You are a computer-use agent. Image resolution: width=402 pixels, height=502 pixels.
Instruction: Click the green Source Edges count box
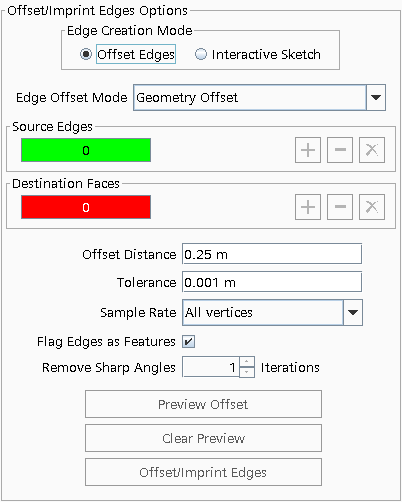(86, 150)
